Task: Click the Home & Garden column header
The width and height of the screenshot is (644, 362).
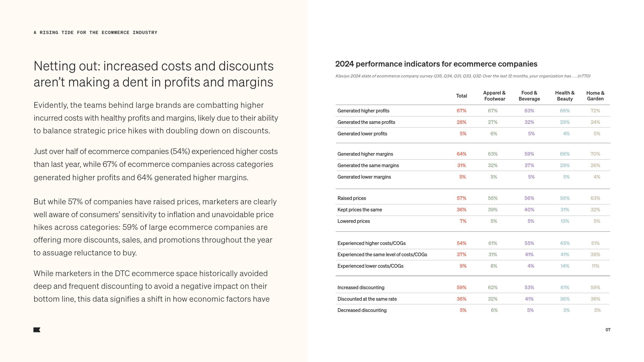Action: point(595,96)
